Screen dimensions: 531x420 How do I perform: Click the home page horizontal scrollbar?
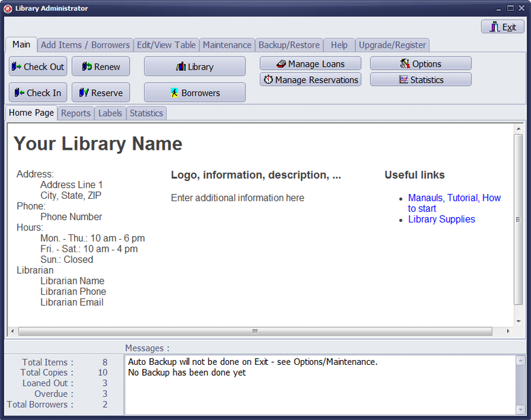click(x=255, y=332)
